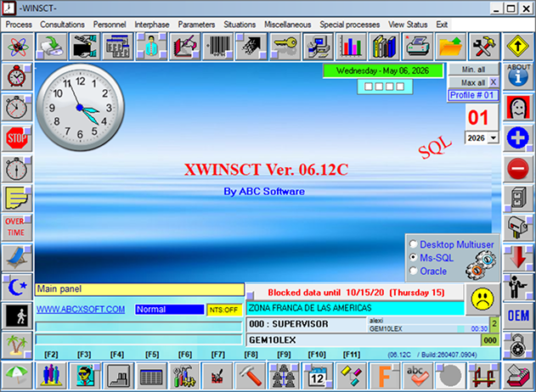Screen dimensions: 536x392
Task: Open the hammer and wrench tools icon
Action: tap(484, 47)
